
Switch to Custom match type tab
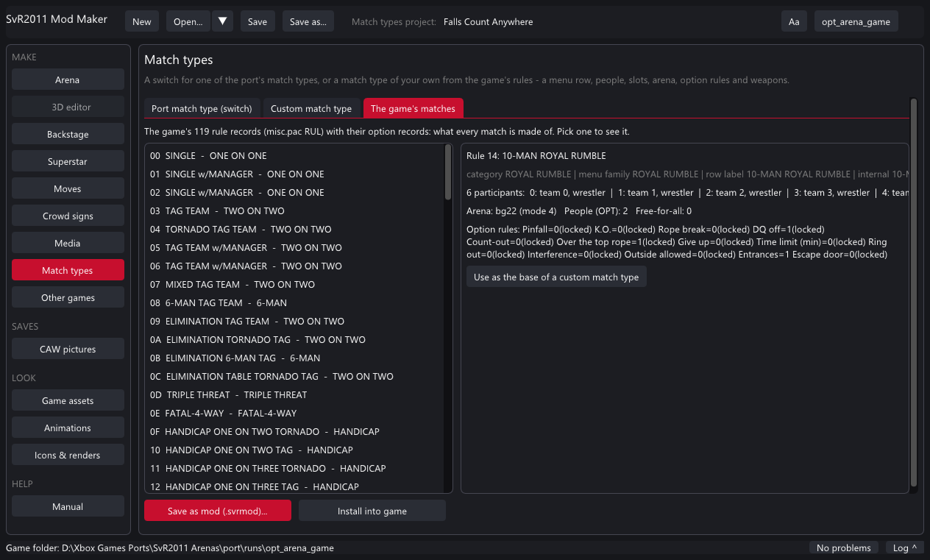(x=311, y=108)
